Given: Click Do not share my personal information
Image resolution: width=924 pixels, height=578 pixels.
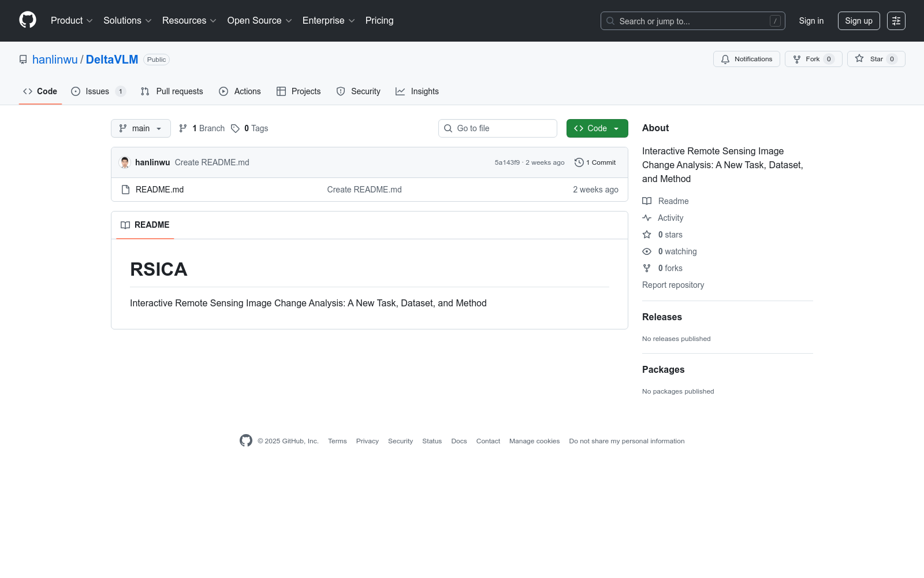Looking at the screenshot, I should click(x=627, y=441).
